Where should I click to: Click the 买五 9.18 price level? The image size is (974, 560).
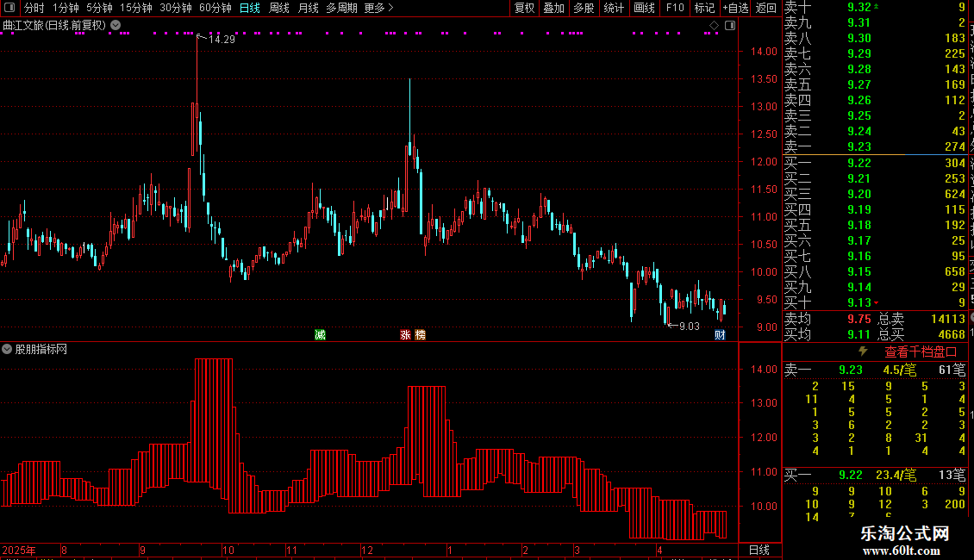point(859,225)
